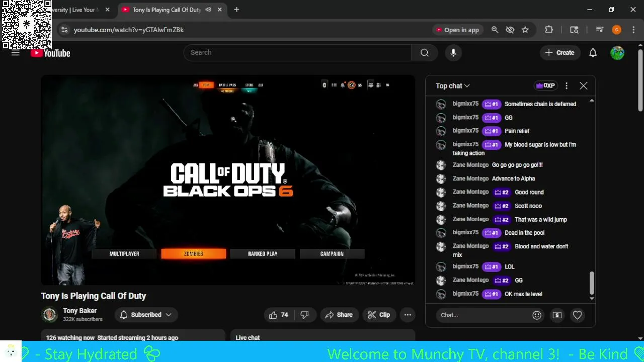Close the Tony Is Playing tab
Screen dimensions: 644x362
coord(220,10)
